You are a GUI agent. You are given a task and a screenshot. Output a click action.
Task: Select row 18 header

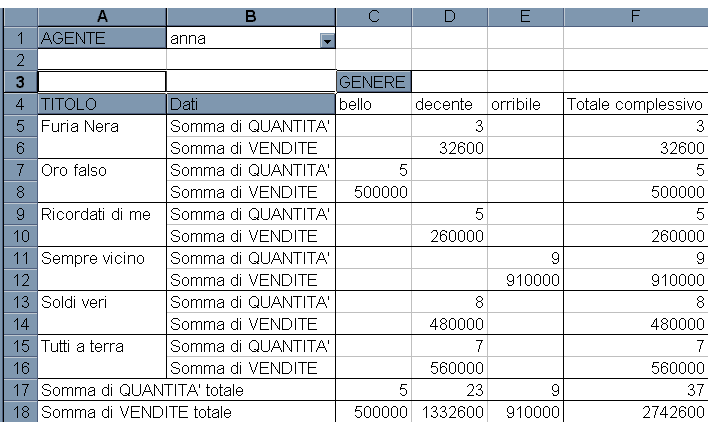(20, 412)
